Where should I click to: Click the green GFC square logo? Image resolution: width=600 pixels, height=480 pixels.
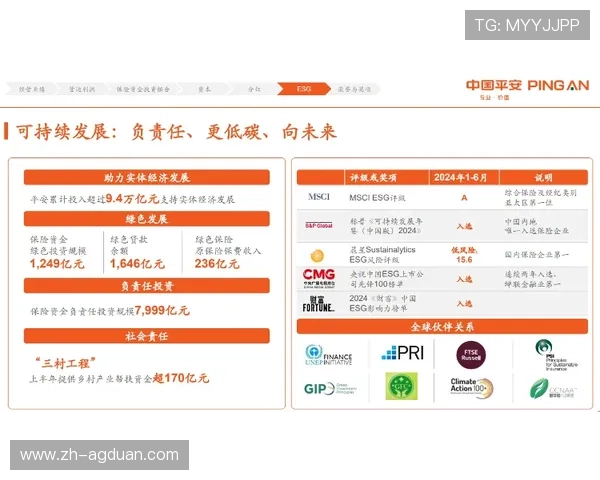(401, 386)
